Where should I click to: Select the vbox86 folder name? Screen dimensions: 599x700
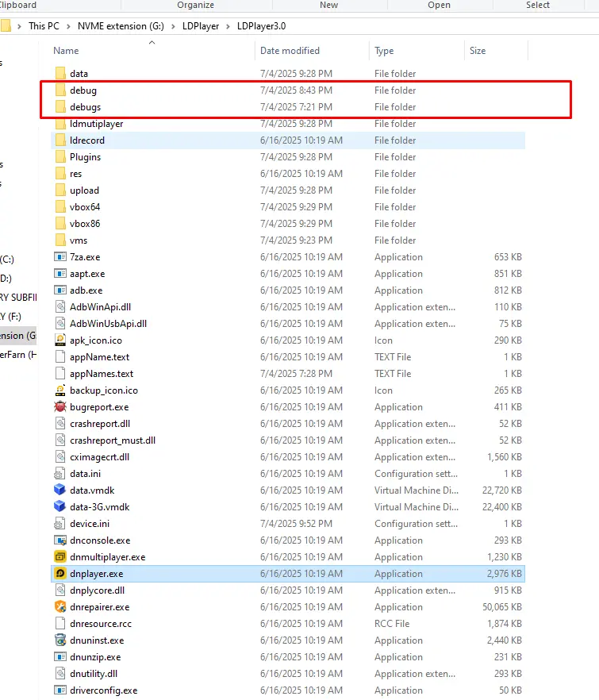(85, 224)
